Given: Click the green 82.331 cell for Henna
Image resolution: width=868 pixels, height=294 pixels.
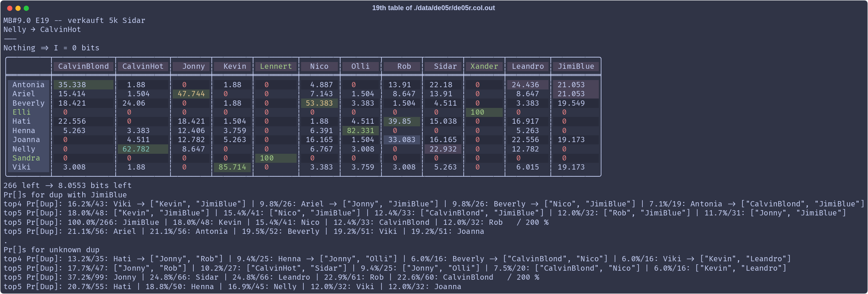Looking at the screenshot, I should pos(360,131).
